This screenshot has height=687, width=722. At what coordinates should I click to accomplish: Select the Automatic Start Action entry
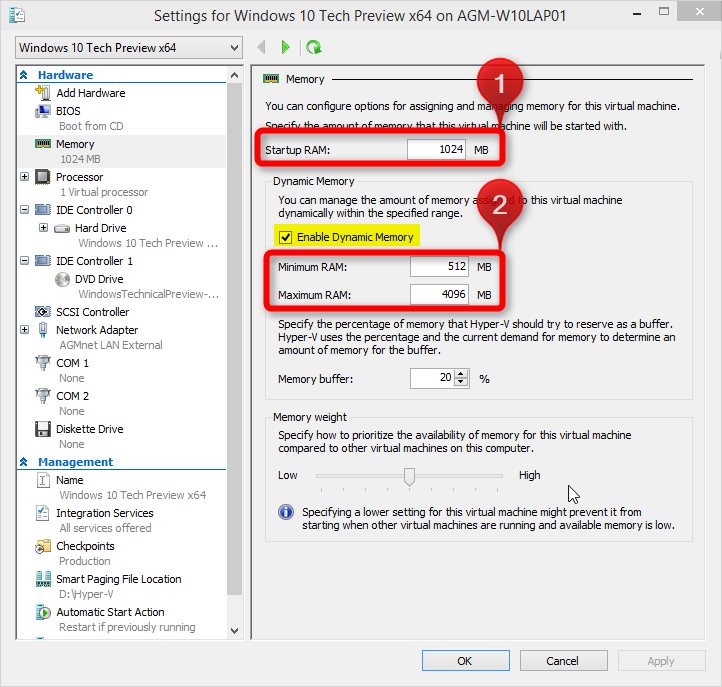[111, 612]
